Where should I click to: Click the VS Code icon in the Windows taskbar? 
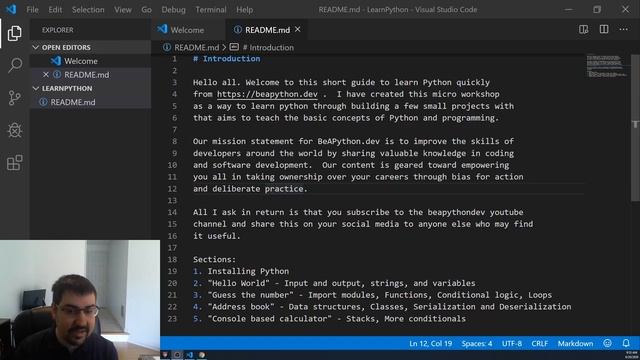pyautogui.click(x=189, y=355)
